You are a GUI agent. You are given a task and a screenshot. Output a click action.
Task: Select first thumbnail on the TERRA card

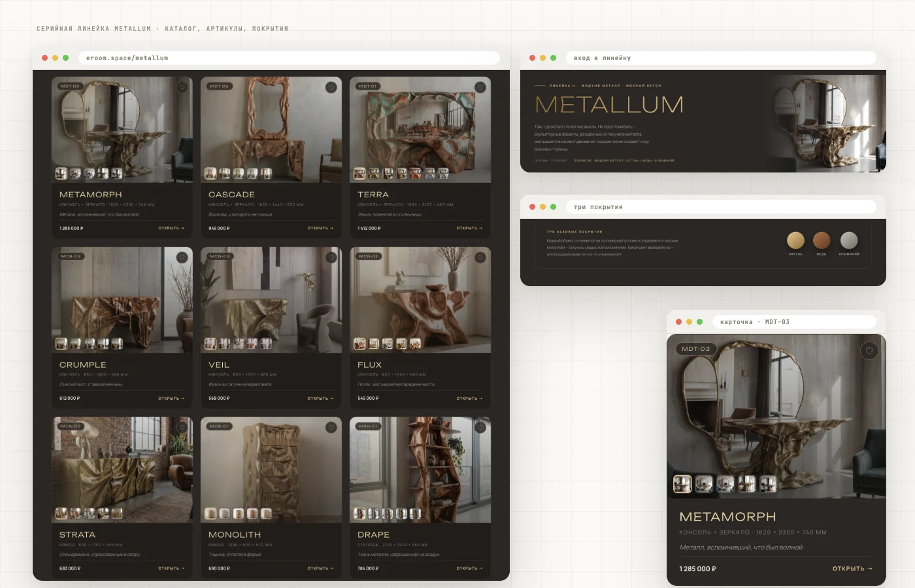[x=359, y=173]
